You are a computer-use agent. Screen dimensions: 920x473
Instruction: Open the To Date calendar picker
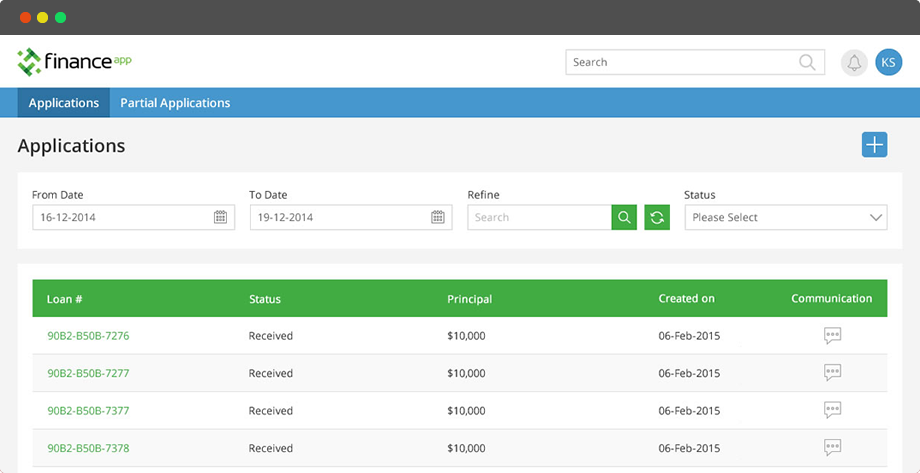(438, 217)
